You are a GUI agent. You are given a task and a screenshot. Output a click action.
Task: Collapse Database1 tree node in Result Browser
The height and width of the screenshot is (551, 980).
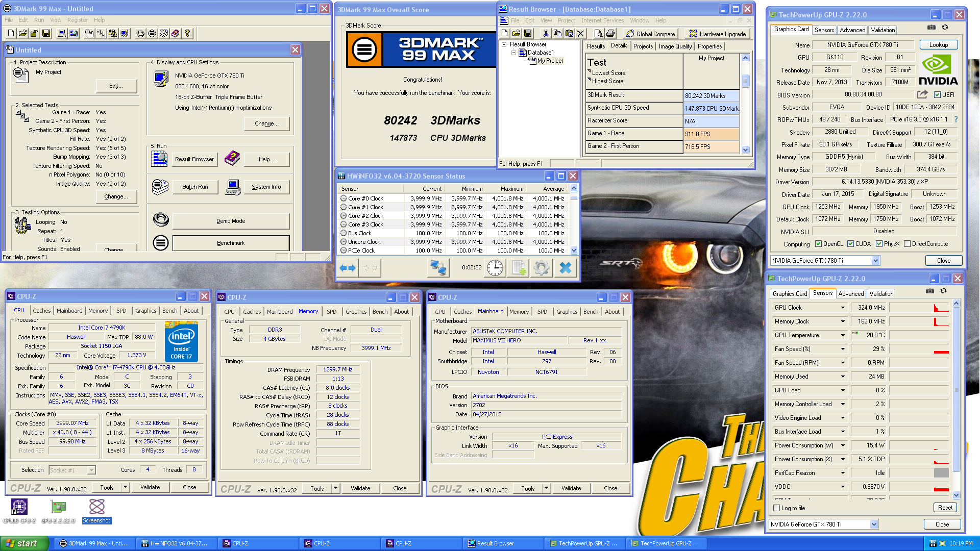point(514,53)
